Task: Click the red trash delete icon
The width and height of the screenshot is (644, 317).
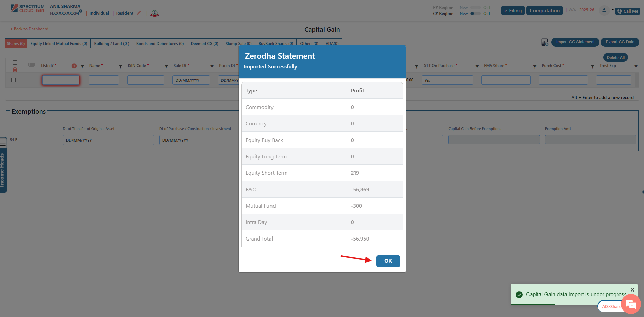Action: tap(15, 70)
